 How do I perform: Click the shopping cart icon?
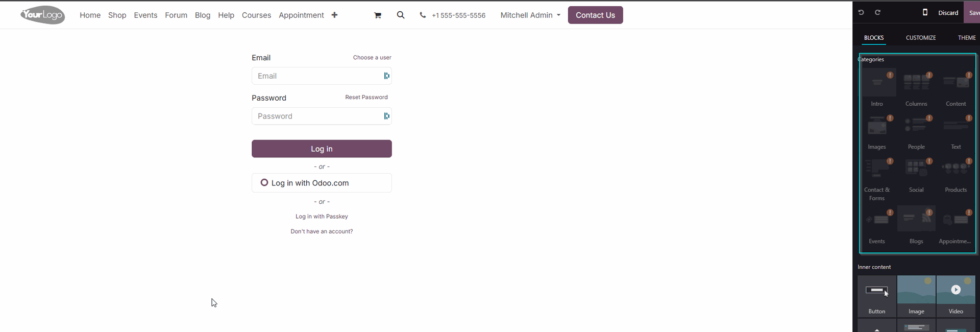pos(378,15)
